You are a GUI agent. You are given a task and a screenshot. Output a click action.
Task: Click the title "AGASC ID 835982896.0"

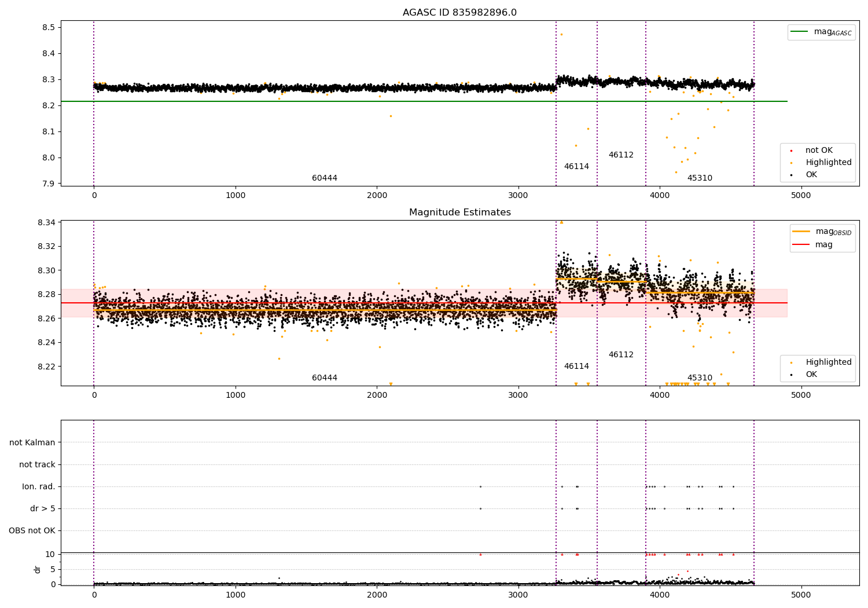coord(459,13)
